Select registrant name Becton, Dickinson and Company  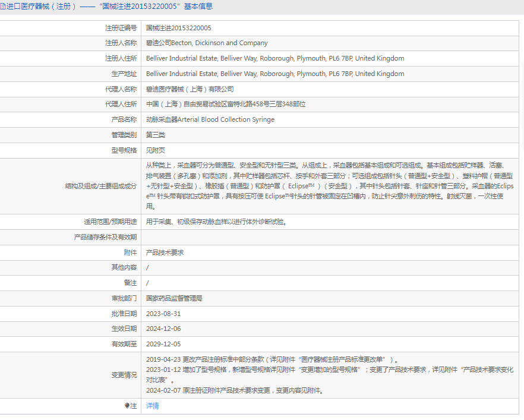[x=207, y=43]
